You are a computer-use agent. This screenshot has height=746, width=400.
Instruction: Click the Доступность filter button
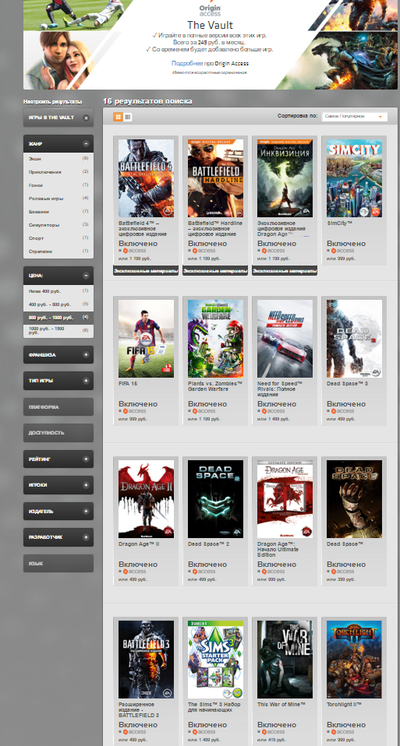click(x=58, y=433)
